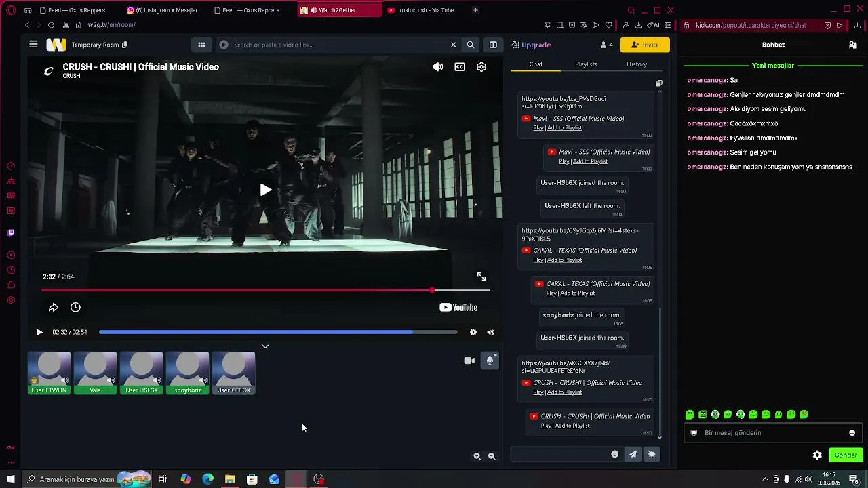The height and width of the screenshot is (488, 868).
Task: Click the taskbar clock showing 16:15
Action: 829,479
